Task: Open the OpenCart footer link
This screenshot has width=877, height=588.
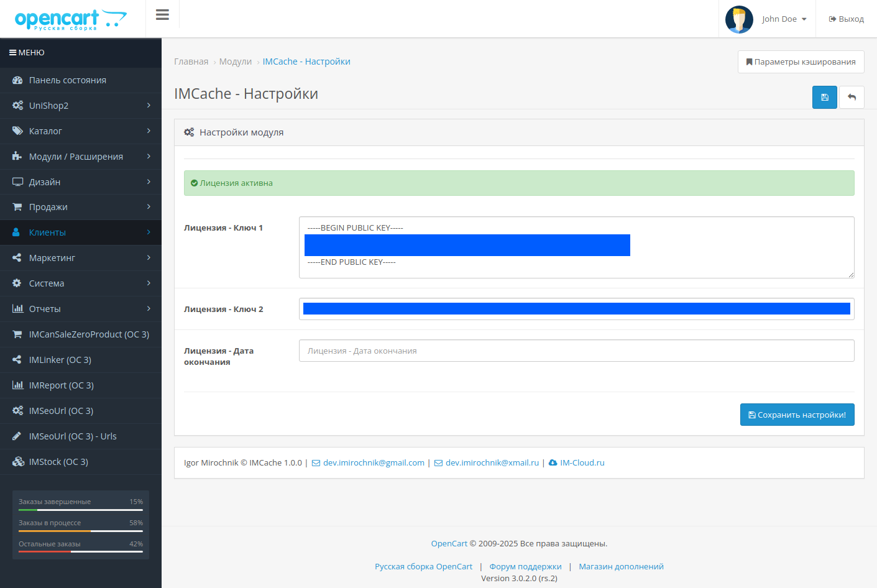Action: tap(449, 544)
